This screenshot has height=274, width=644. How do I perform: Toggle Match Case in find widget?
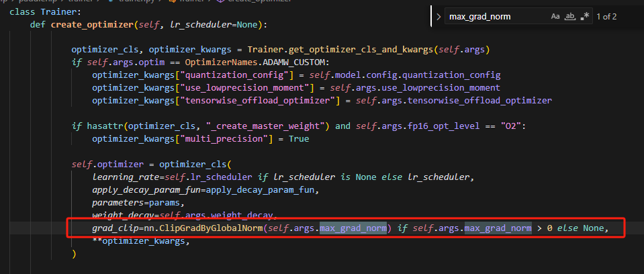coord(555,16)
